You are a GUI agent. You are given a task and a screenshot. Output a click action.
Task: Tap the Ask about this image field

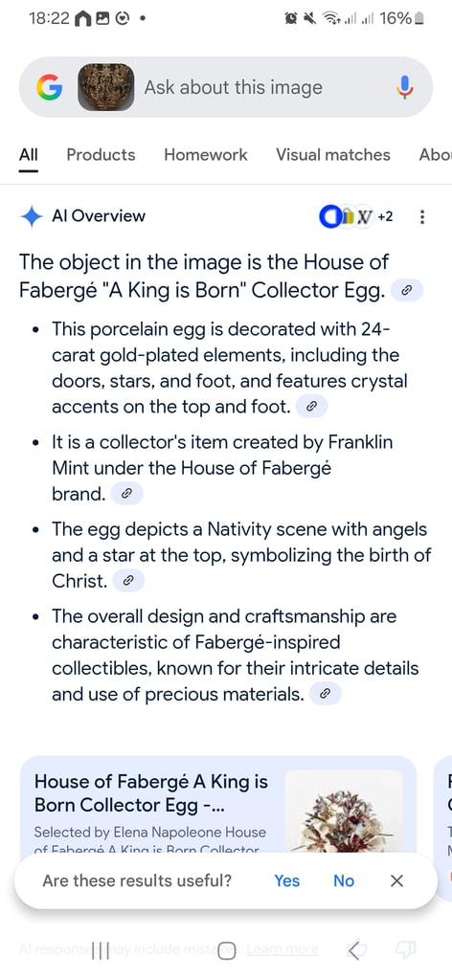click(x=234, y=87)
